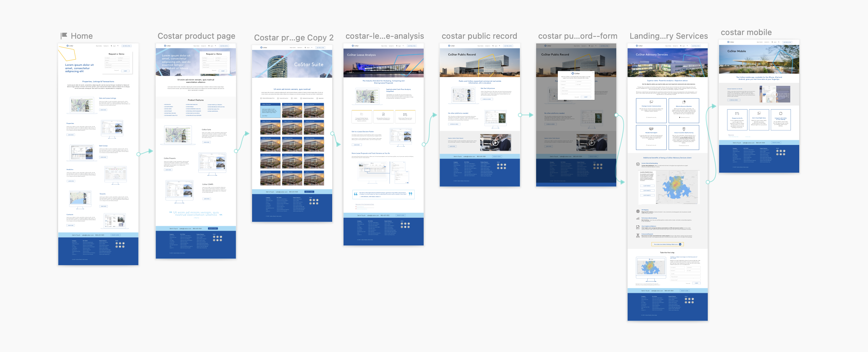The width and height of the screenshot is (868, 352).
Task: Select the "costar pu...ord--form" artboard title
Action: [x=578, y=36]
